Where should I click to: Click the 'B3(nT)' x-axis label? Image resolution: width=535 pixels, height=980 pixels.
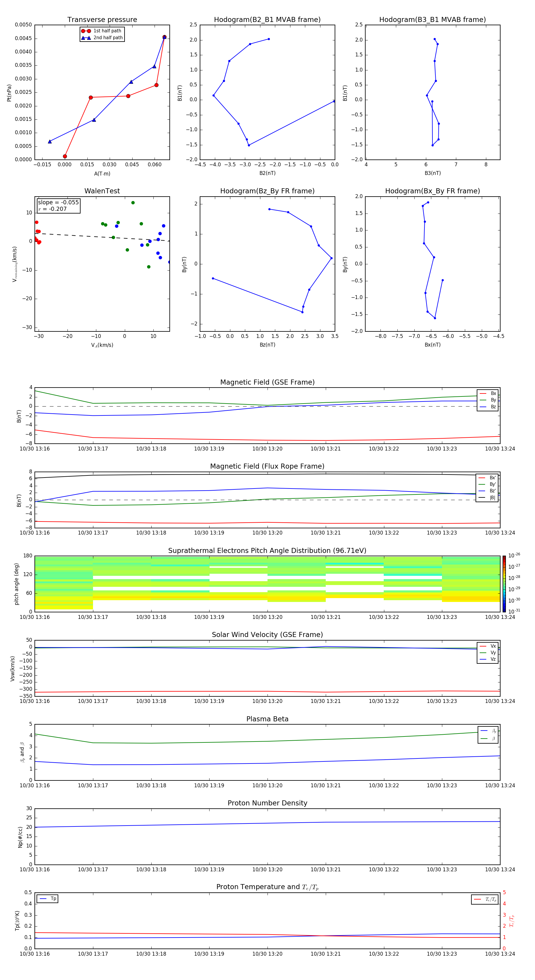point(432,173)
